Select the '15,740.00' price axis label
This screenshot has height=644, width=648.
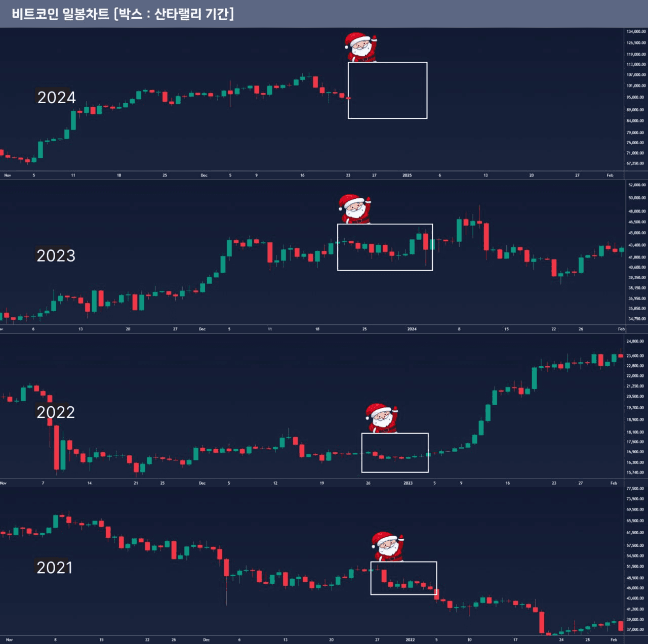click(x=635, y=473)
